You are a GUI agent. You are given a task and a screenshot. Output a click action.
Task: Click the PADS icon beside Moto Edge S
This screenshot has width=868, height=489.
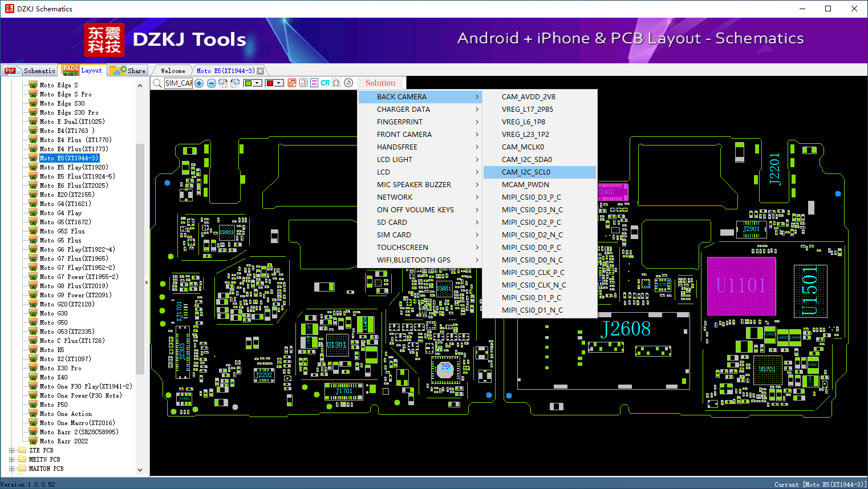pyautogui.click(x=33, y=85)
